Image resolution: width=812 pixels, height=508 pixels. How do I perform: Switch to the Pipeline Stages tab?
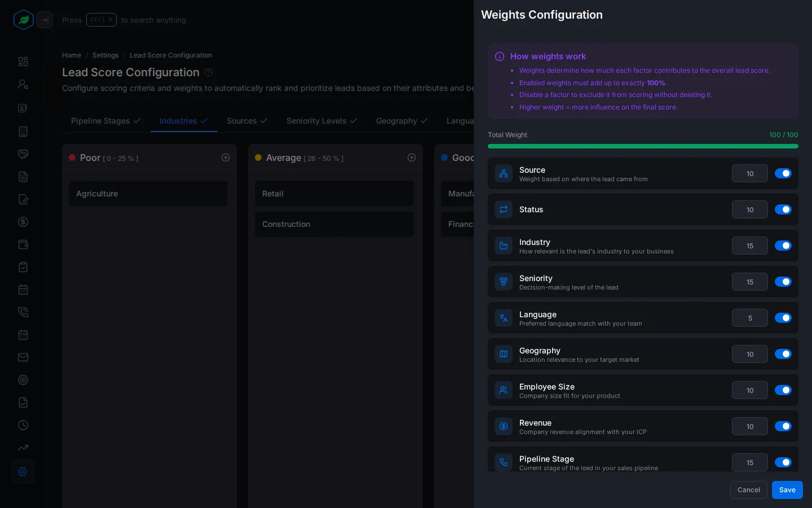106,121
